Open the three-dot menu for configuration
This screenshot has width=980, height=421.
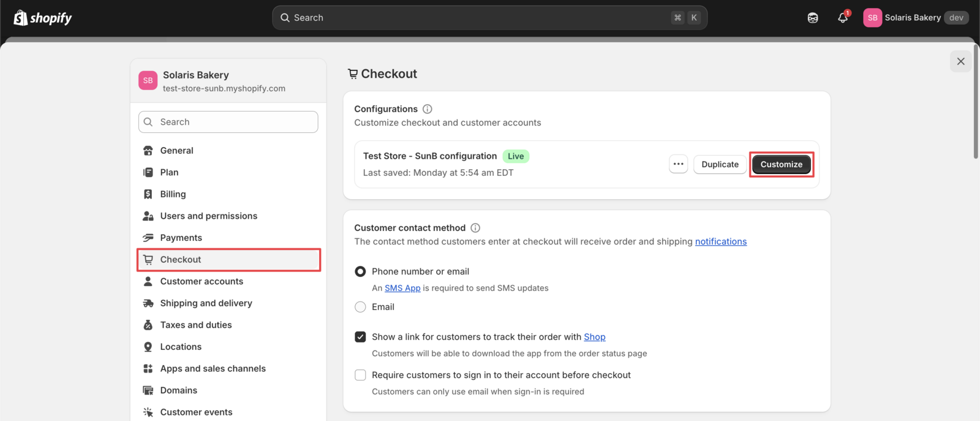tap(678, 164)
